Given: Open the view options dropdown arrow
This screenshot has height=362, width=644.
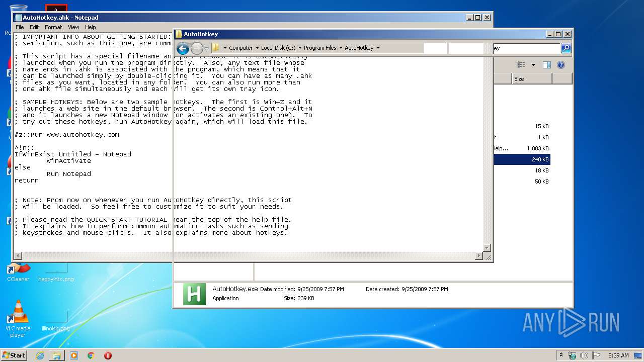Looking at the screenshot, I should [x=533, y=65].
